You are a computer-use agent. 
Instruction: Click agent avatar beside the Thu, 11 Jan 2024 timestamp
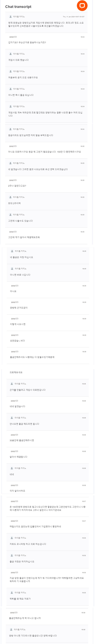pyautogui.click(x=11, y=17)
